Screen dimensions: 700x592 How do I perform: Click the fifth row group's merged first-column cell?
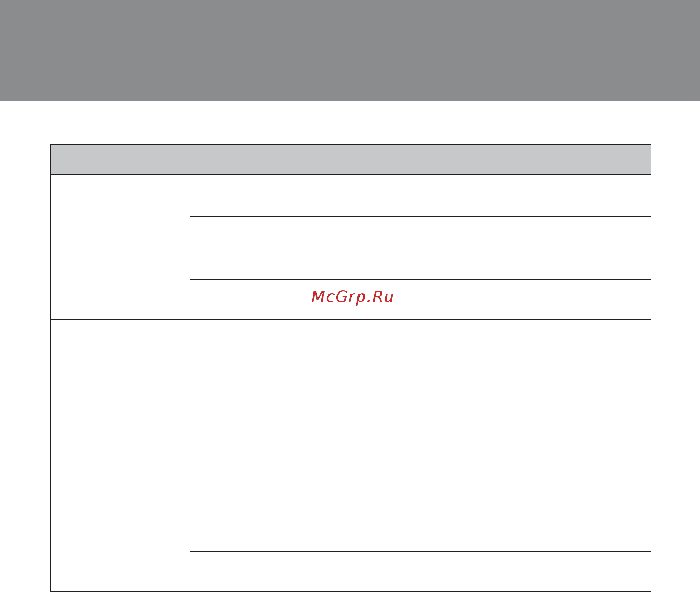coord(120,470)
